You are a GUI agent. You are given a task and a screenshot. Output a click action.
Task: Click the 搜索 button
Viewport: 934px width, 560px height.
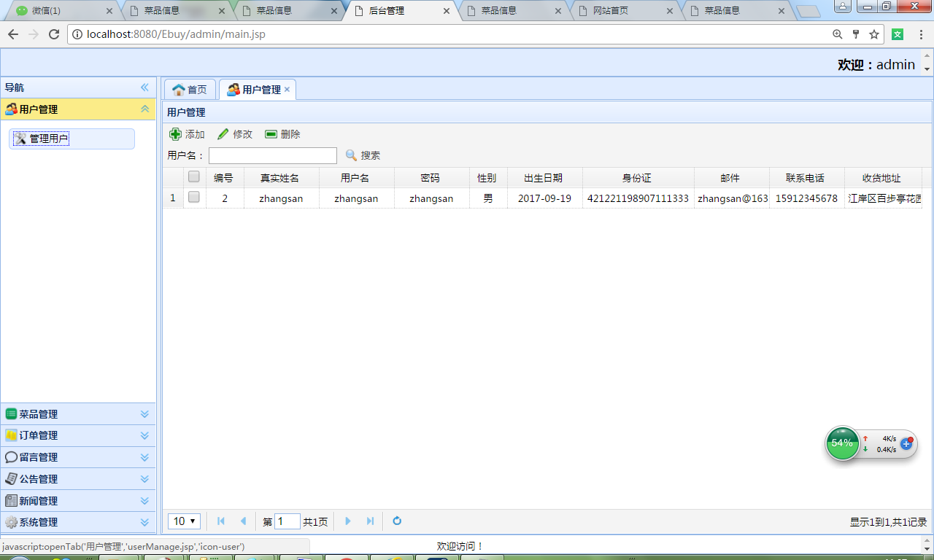[x=363, y=155]
